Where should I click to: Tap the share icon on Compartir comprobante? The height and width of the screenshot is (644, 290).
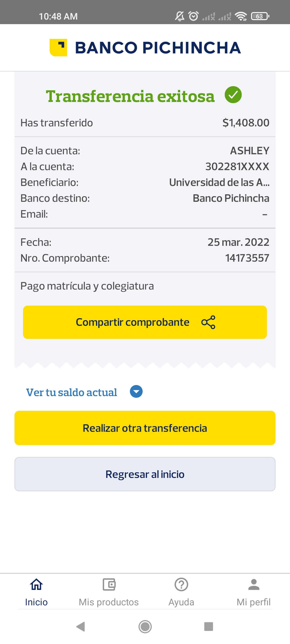click(208, 322)
